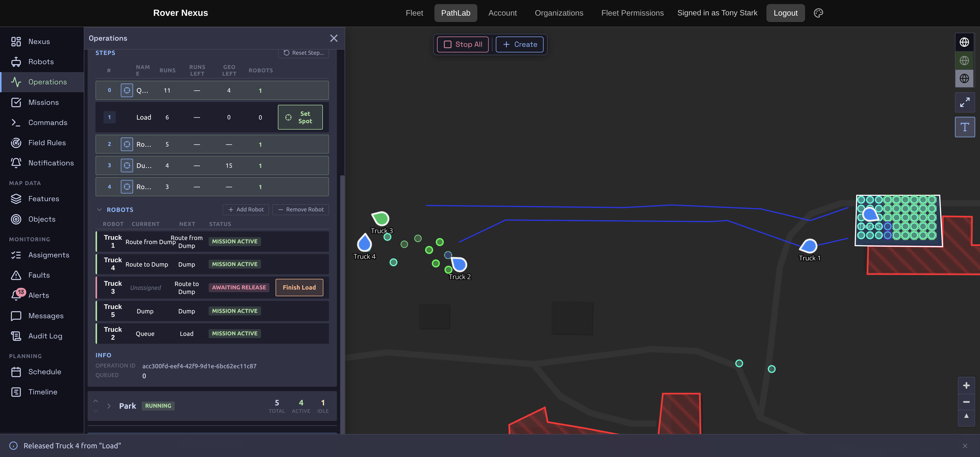Screen dimensions: 980x457
Task: Click the set-spot icon on step 3
Action: coord(127,166)
